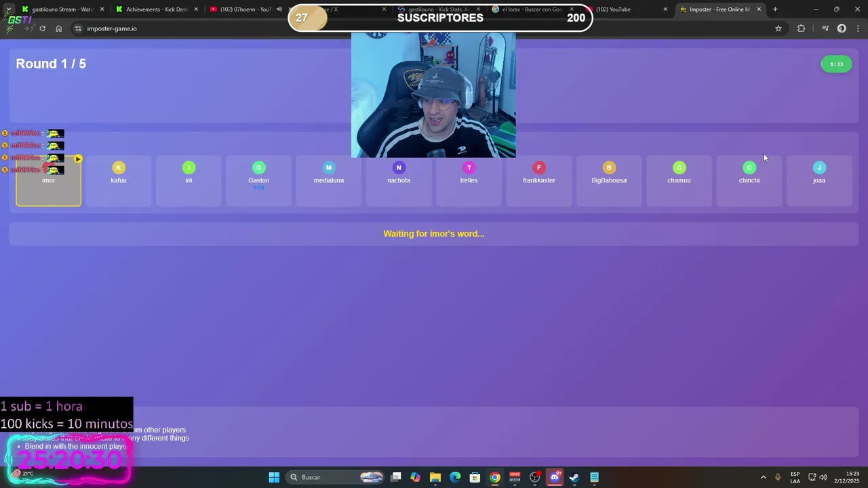Open Task View from the taskbar
This screenshot has width=868, height=488.
[x=396, y=477]
